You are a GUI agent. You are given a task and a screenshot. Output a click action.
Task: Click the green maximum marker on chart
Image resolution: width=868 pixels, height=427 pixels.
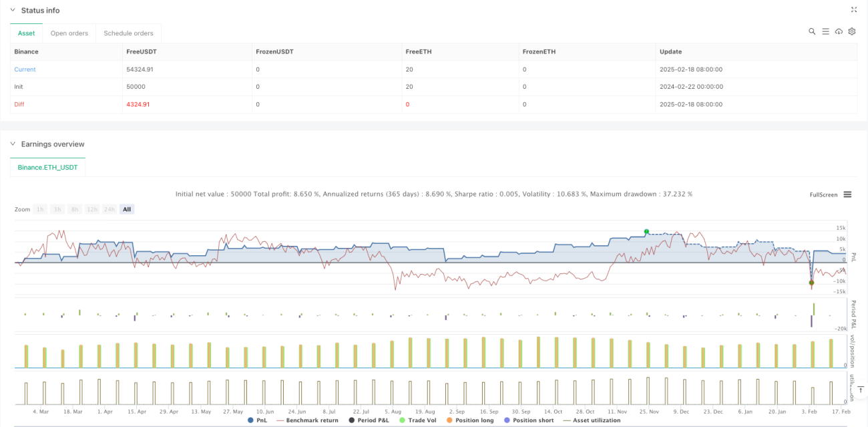(646, 232)
